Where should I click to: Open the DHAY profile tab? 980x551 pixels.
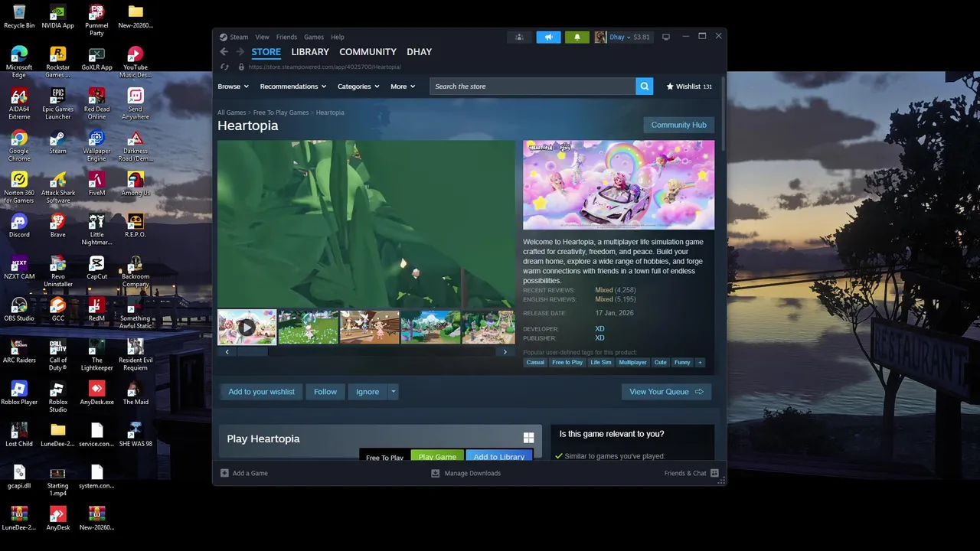420,52
